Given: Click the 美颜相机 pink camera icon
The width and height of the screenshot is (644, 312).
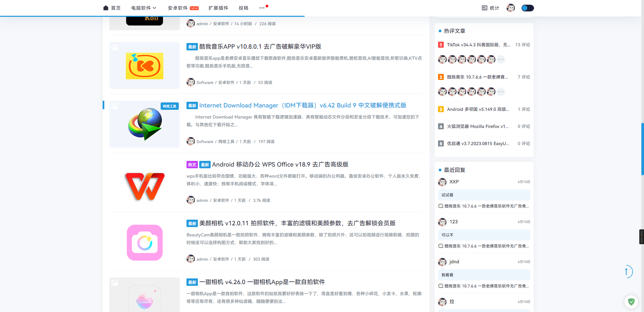Looking at the screenshot, I should 145,242.
